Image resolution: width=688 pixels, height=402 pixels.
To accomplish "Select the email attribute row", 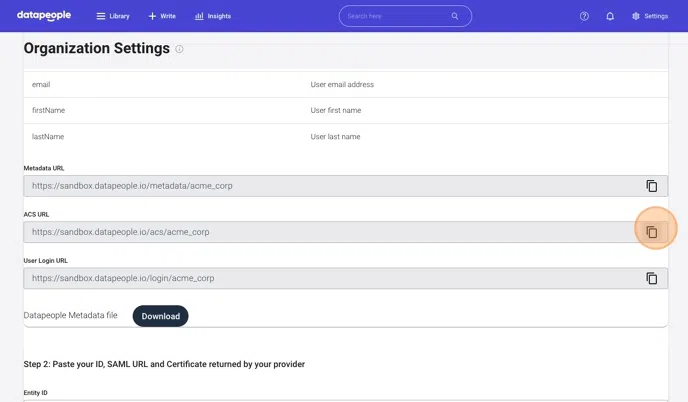I will pyautogui.click(x=345, y=85).
